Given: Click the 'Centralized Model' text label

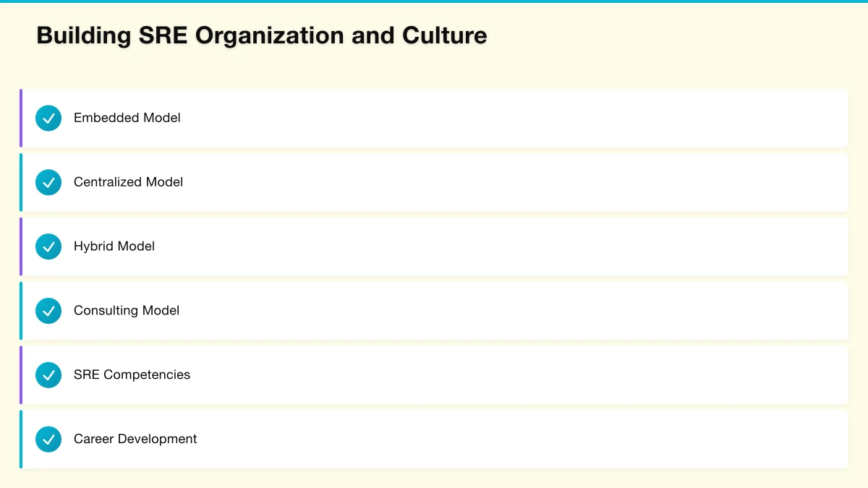Looking at the screenshot, I should (128, 182).
